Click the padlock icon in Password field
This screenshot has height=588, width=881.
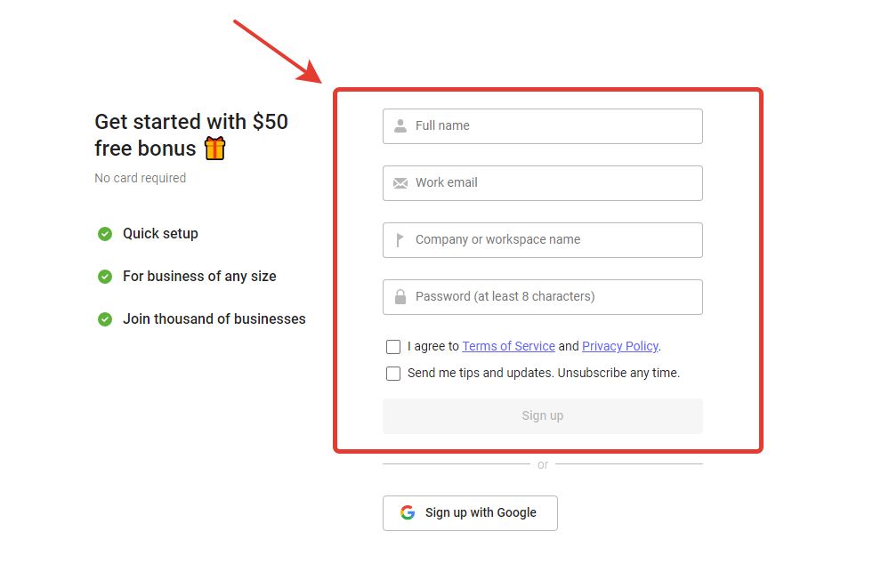click(400, 296)
